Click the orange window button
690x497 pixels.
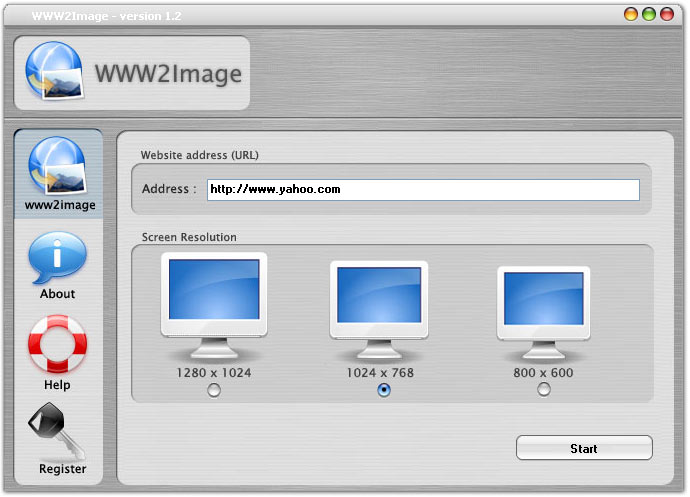point(631,14)
